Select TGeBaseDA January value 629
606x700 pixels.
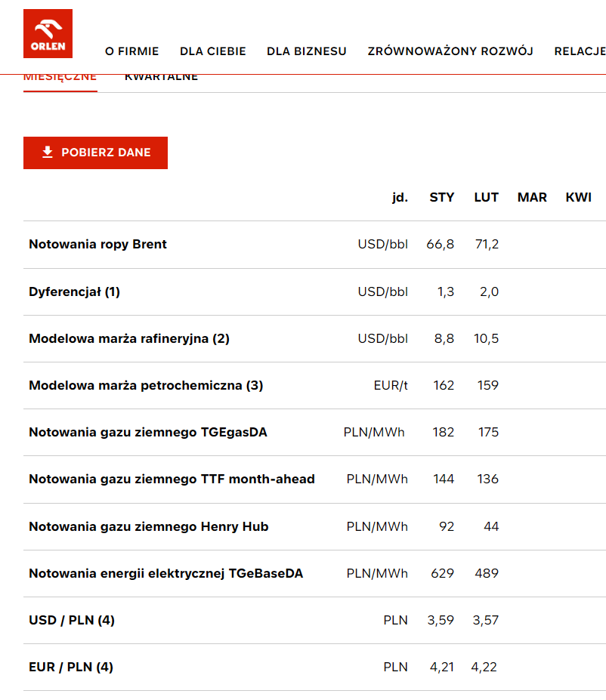[442, 573]
